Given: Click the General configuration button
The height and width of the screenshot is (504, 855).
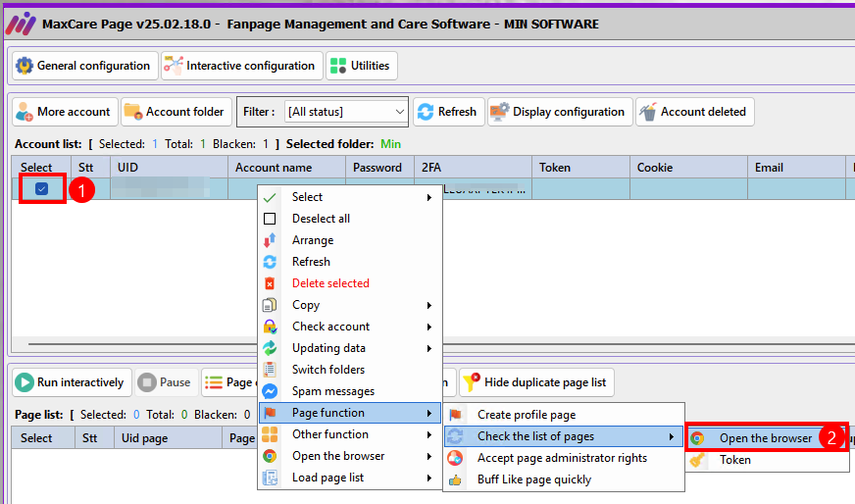Looking at the screenshot, I should tap(85, 66).
